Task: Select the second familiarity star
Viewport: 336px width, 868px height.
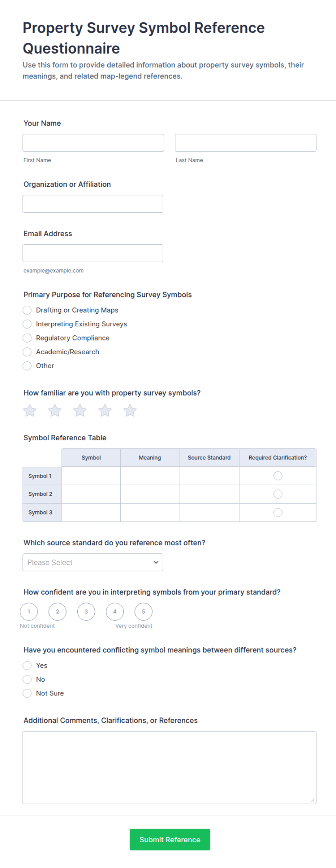Action: (55, 411)
